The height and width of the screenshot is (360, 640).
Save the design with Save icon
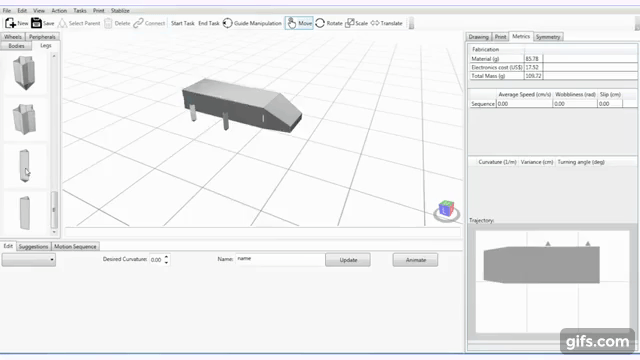36,23
